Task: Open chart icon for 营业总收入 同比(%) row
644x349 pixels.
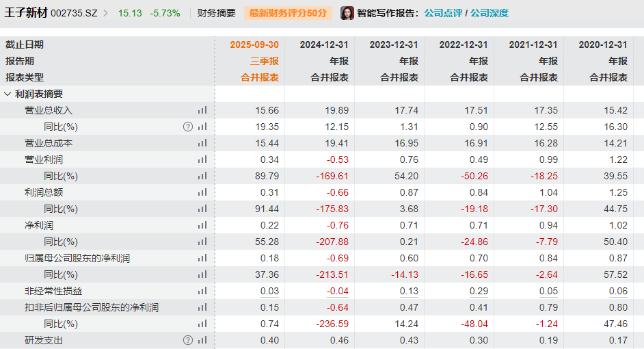Action: coord(202,127)
